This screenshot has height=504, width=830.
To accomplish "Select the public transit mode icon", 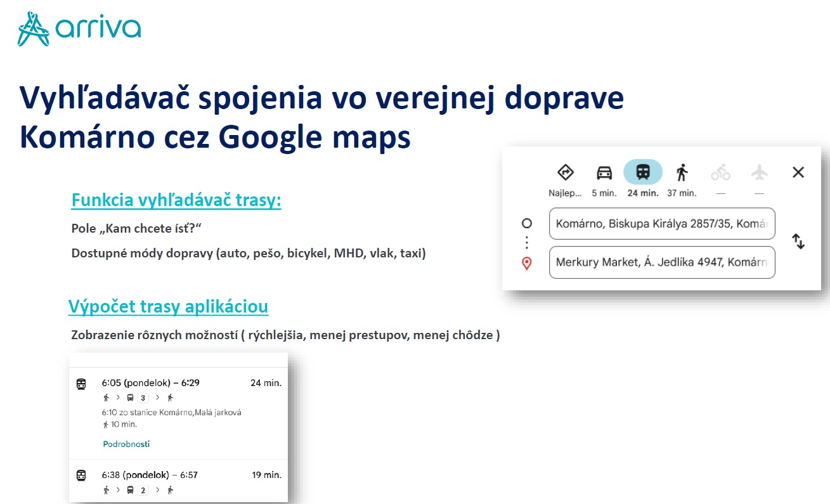I will 642,172.
